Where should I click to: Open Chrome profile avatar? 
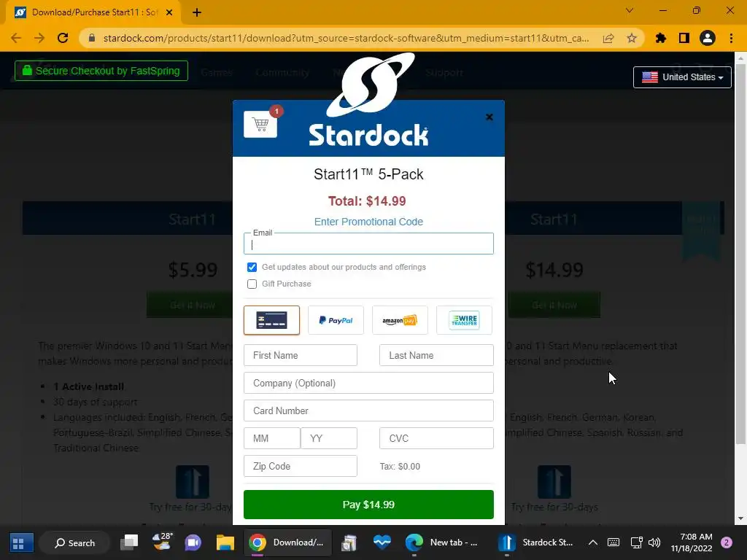coord(708,38)
